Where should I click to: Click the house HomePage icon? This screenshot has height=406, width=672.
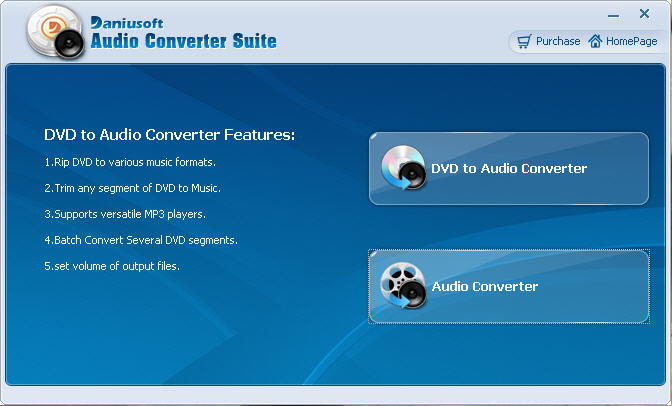(x=595, y=41)
